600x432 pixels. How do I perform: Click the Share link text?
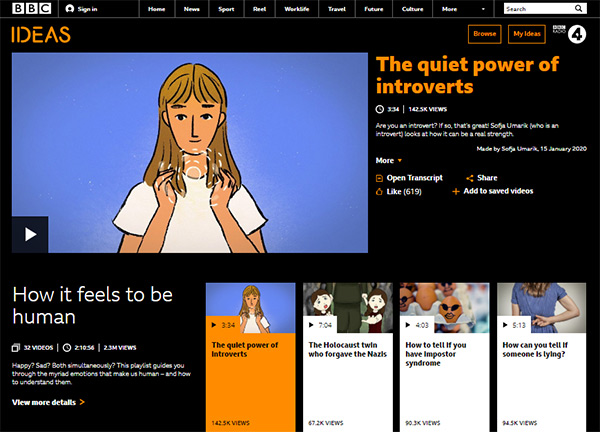click(x=487, y=178)
